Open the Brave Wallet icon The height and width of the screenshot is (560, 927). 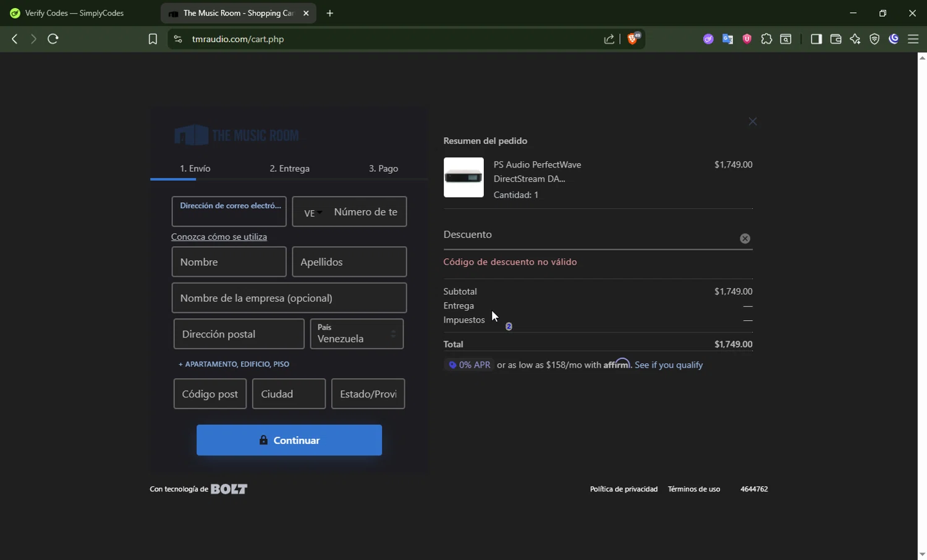836,39
